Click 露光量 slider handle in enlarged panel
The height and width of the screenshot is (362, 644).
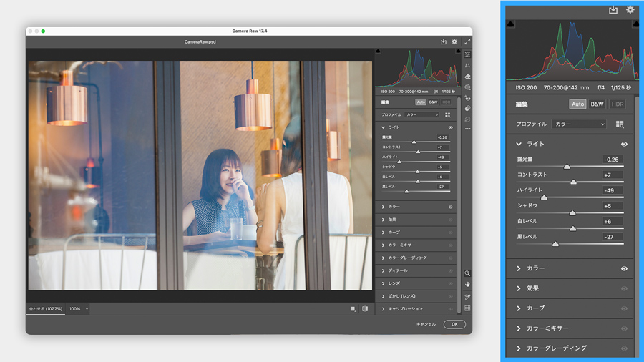567,167
